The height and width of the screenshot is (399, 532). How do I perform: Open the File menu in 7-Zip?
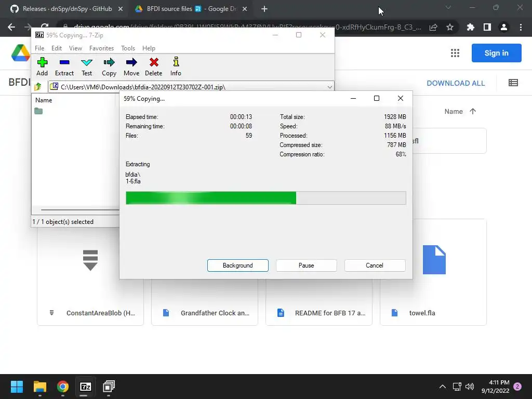(39, 48)
